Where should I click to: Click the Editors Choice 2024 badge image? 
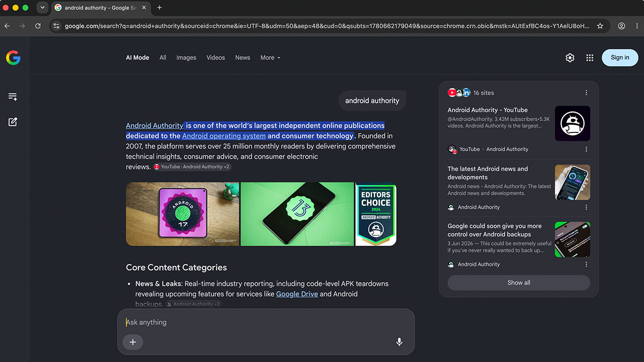(376, 214)
